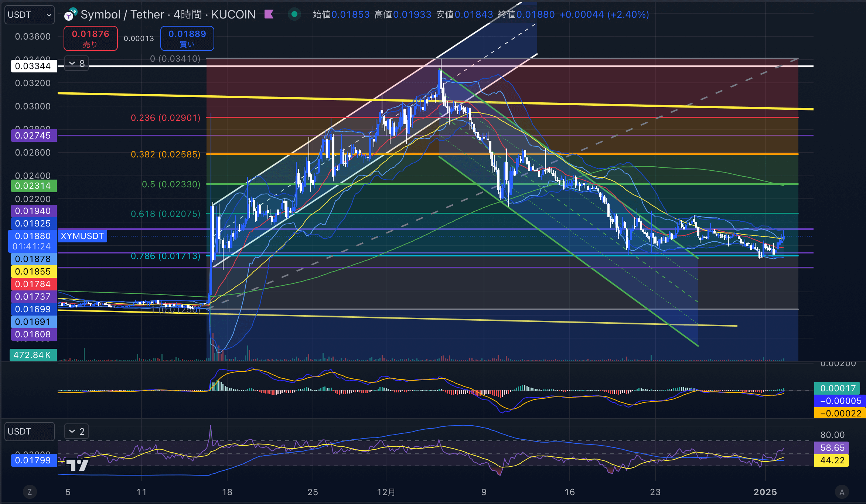Click the 18 date on time axis
Screen dimensions: 866x504
(x=227, y=492)
